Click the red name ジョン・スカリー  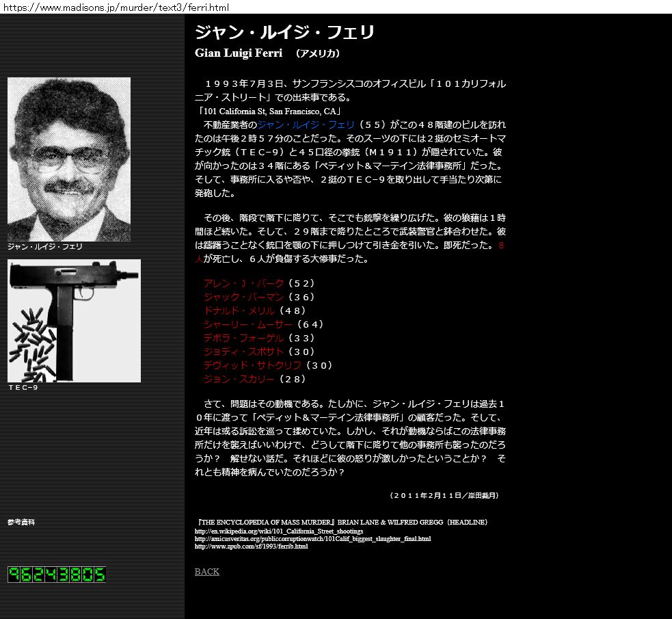(239, 379)
